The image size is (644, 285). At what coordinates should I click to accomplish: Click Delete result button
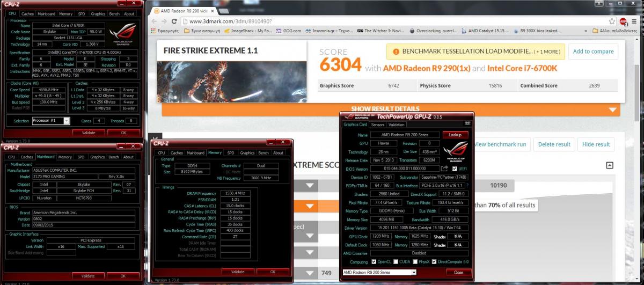click(554, 144)
